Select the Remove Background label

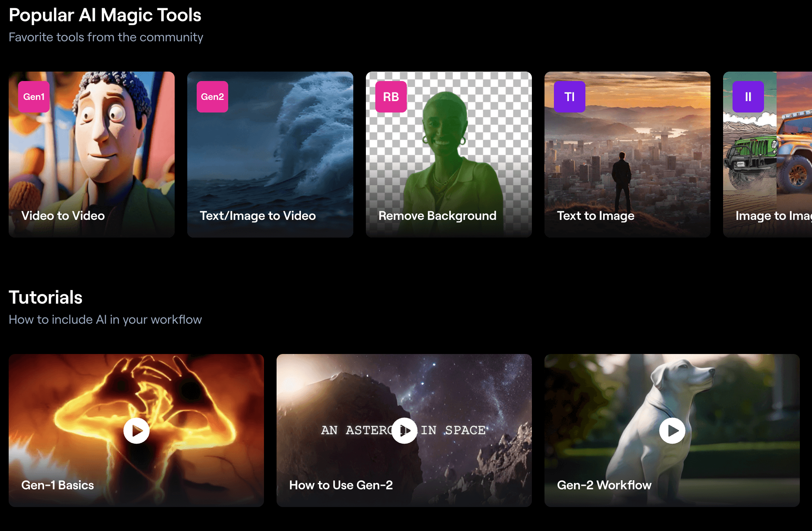pos(437,216)
